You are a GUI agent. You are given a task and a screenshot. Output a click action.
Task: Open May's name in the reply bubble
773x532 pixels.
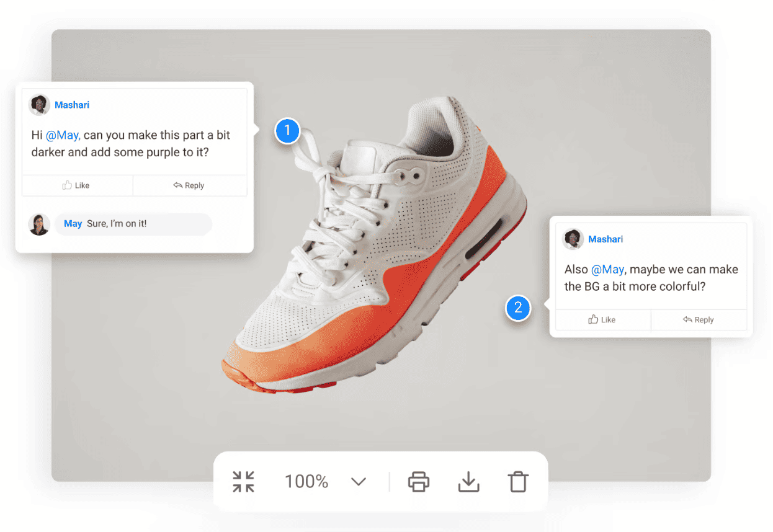(73, 224)
